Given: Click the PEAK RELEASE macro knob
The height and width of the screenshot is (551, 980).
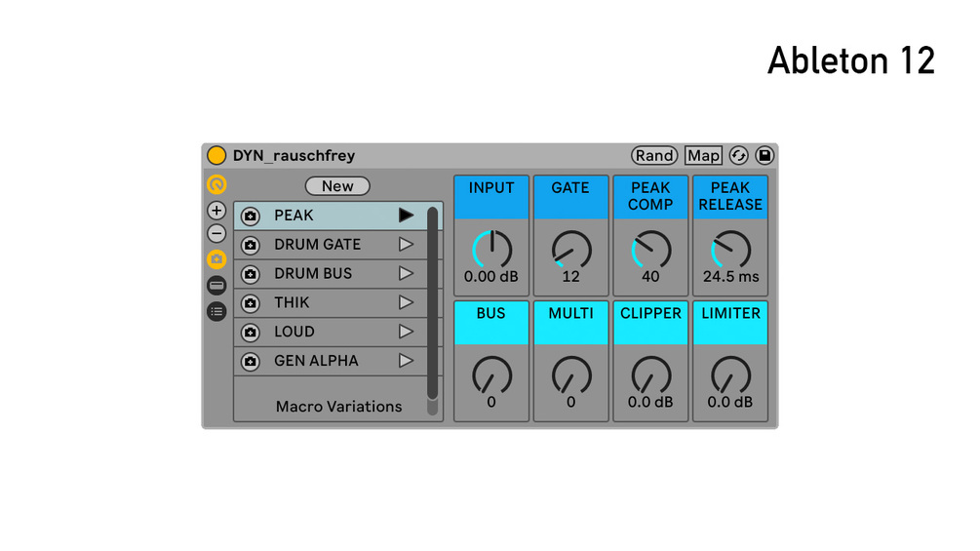Looking at the screenshot, I should [x=730, y=250].
